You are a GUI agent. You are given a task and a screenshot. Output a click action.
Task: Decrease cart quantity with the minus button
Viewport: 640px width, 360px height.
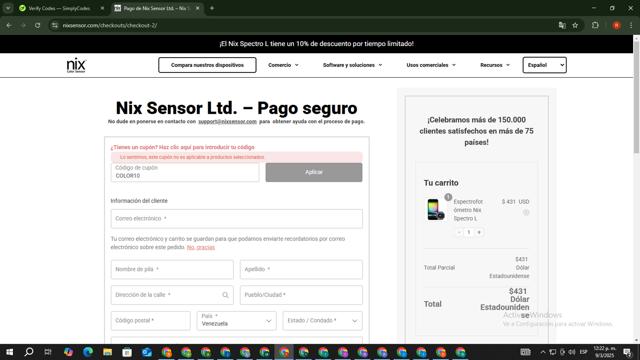(459, 232)
